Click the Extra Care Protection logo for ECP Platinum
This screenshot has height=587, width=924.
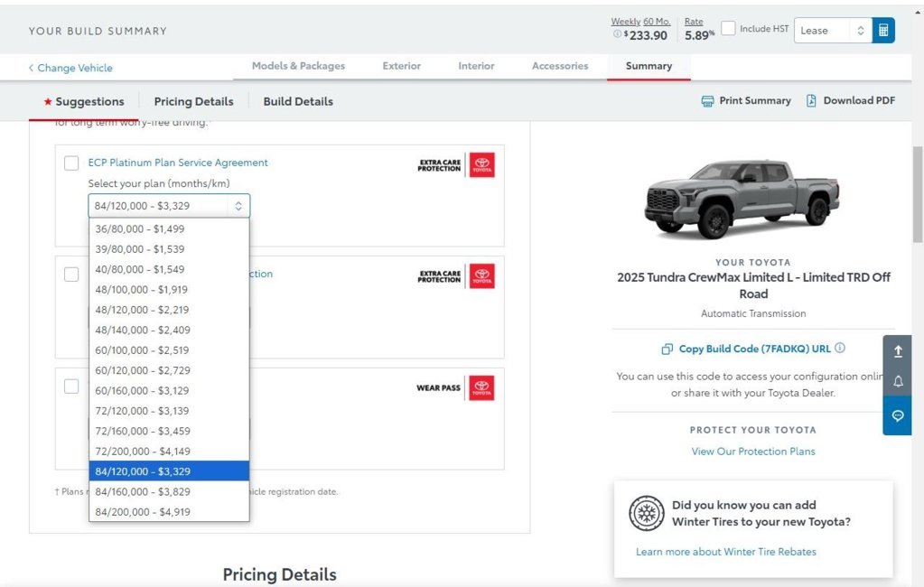click(456, 165)
